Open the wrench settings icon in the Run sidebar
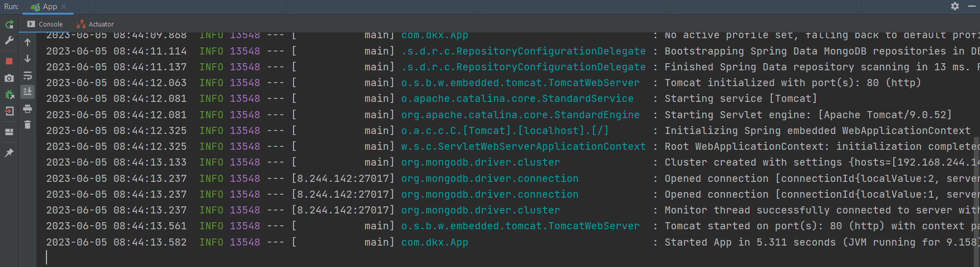This screenshot has height=267, width=980. (9, 40)
